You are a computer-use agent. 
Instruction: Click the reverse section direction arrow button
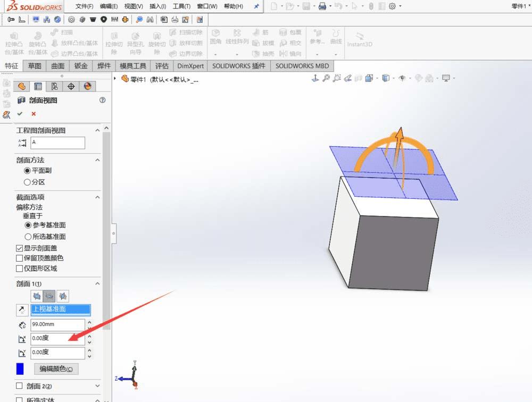22,310
